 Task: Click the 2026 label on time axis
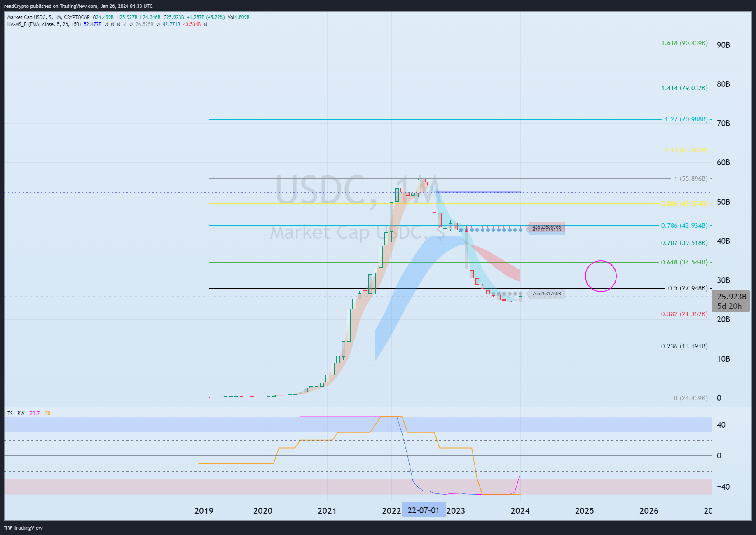pyautogui.click(x=649, y=511)
